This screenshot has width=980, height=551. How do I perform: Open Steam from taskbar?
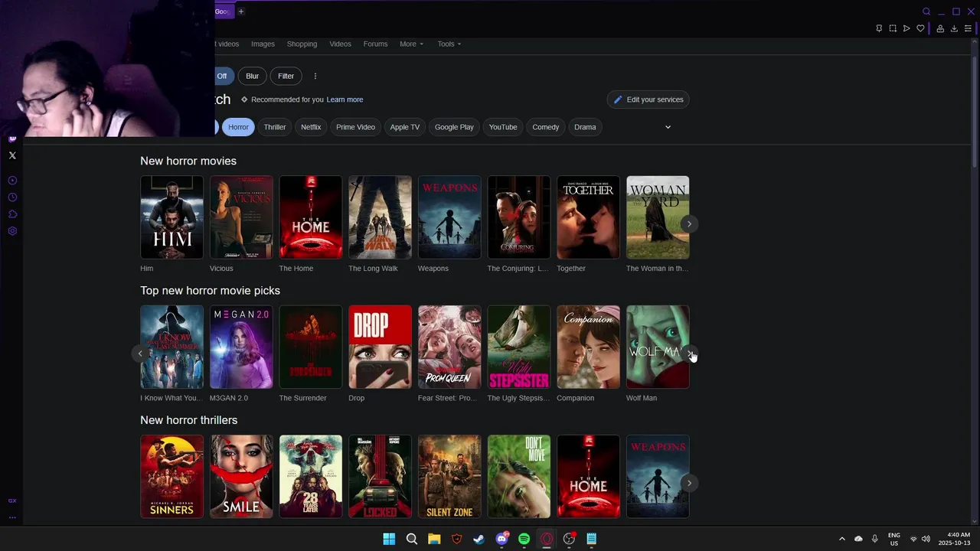(x=479, y=539)
